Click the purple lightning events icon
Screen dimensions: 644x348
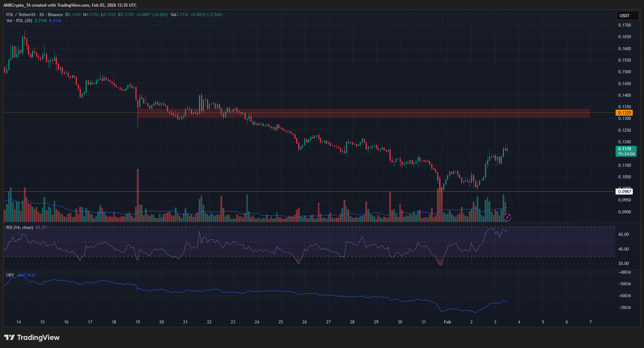tap(507, 217)
